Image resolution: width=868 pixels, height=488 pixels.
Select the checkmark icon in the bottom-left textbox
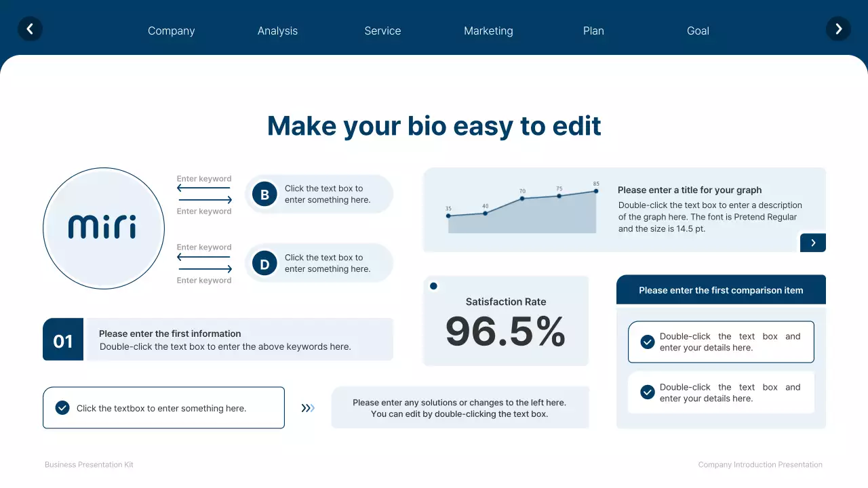[x=62, y=407]
